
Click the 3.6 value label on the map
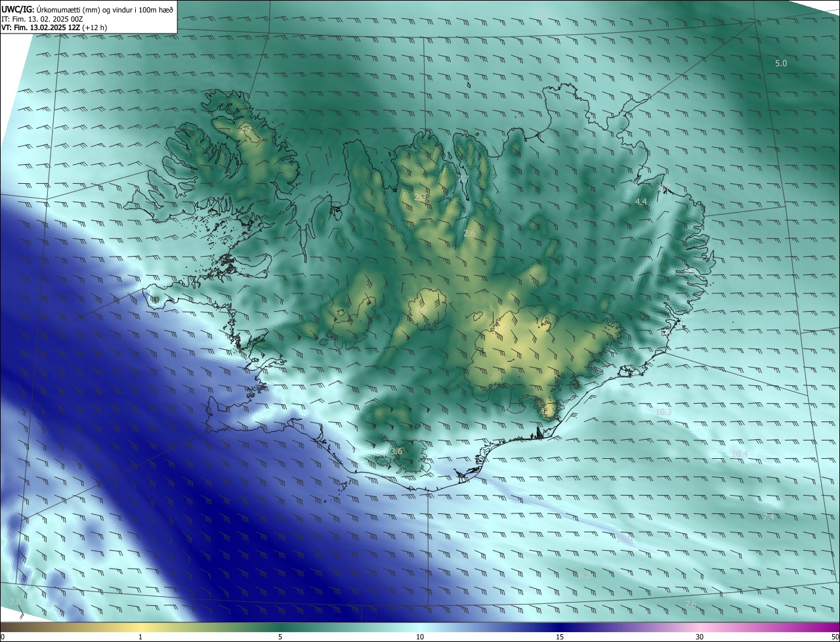pos(396,451)
